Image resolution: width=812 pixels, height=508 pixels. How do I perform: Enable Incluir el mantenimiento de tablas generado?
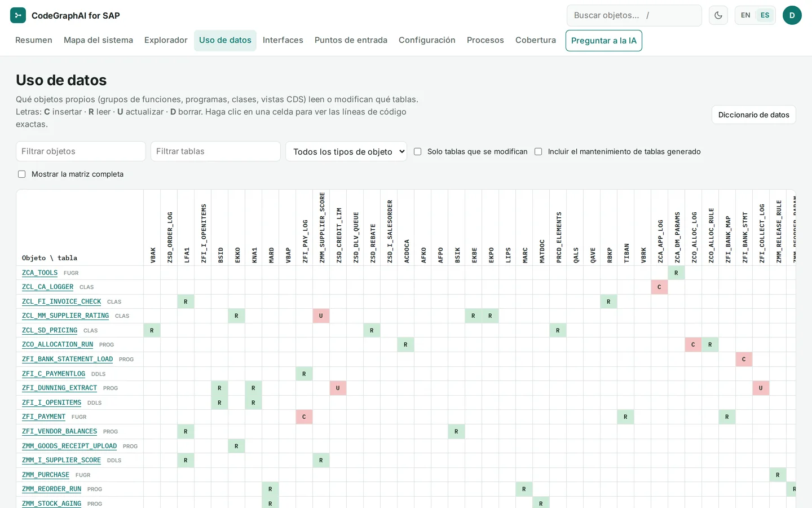point(539,151)
